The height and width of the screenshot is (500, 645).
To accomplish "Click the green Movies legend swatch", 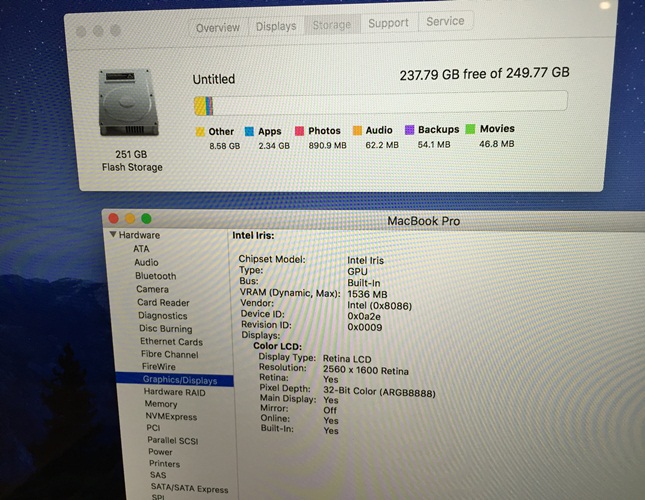I will click(x=470, y=129).
